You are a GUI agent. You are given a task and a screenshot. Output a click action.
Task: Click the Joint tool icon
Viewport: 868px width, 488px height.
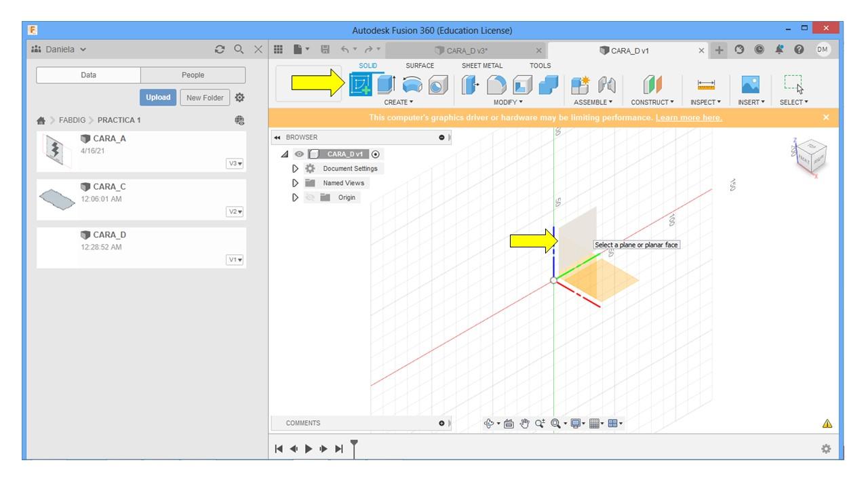click(606, 85)
